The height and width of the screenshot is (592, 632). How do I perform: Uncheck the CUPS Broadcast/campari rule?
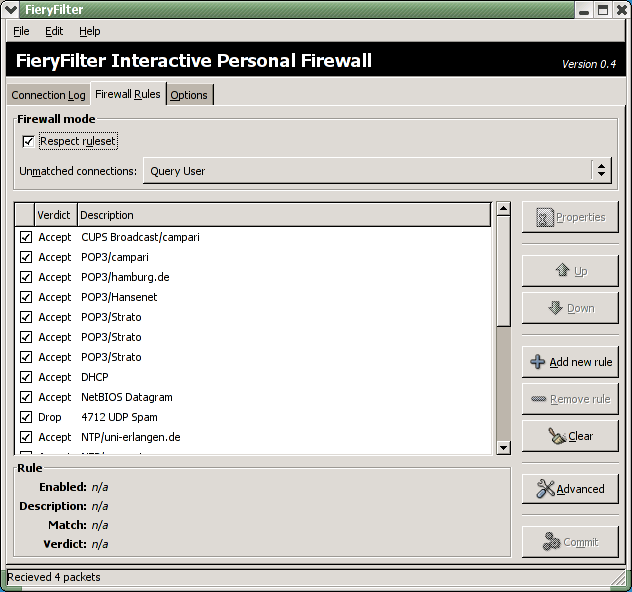click(x=26, y=237)
